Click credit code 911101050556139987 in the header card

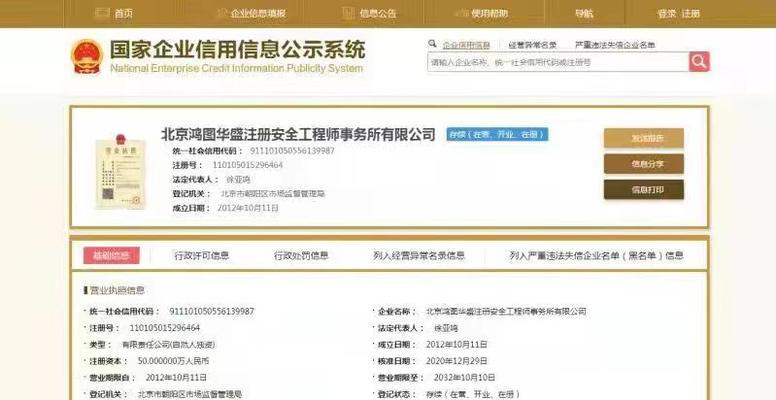tap(292, 150)
